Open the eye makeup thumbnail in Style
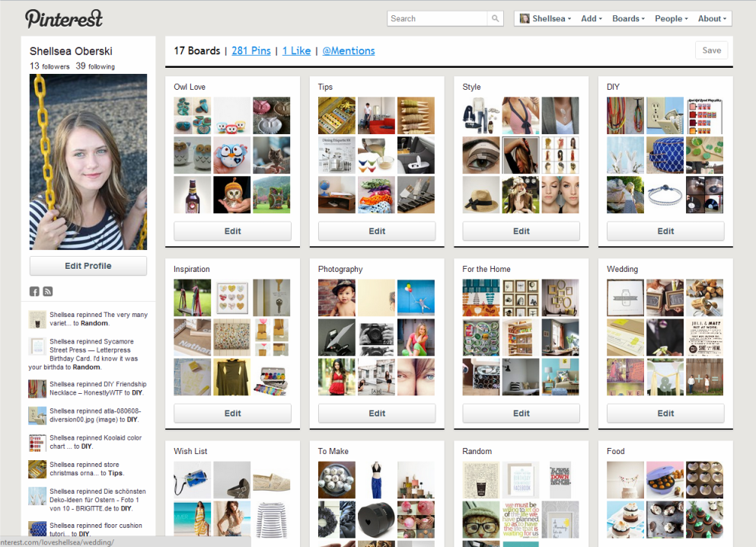 (481, 155)
